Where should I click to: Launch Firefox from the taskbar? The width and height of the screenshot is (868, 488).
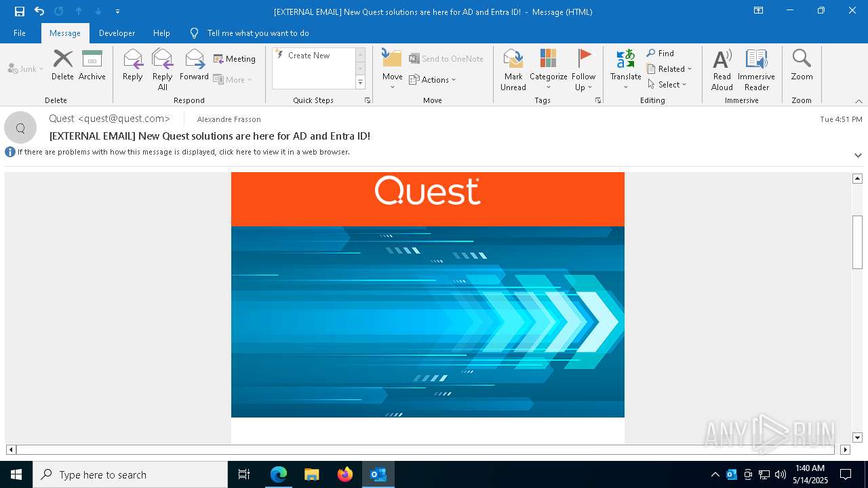click(345, 474)
